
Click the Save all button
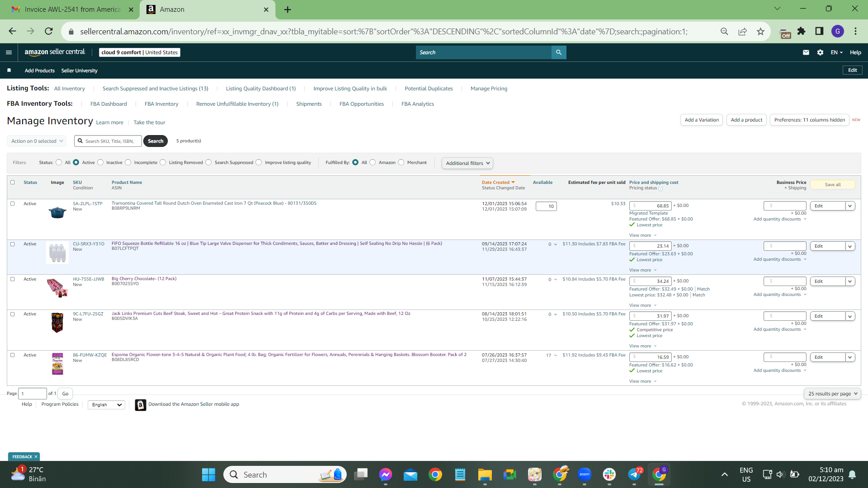[833, 184]
